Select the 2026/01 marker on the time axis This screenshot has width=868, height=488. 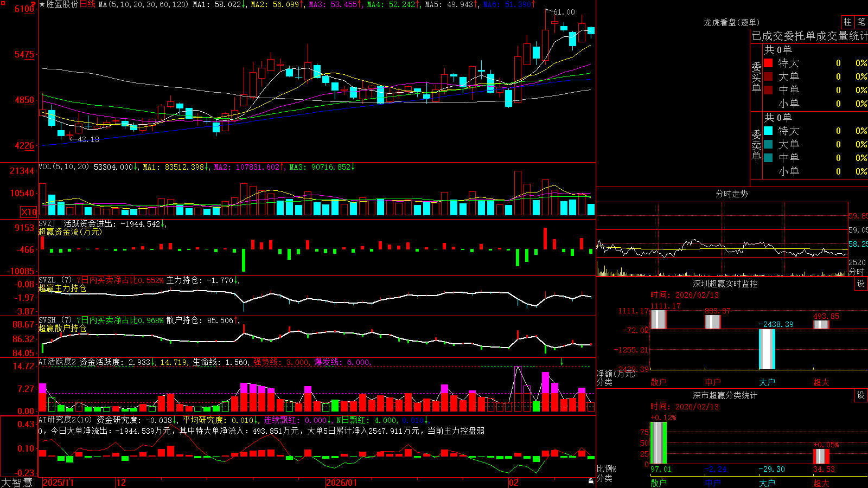point(342,483)
